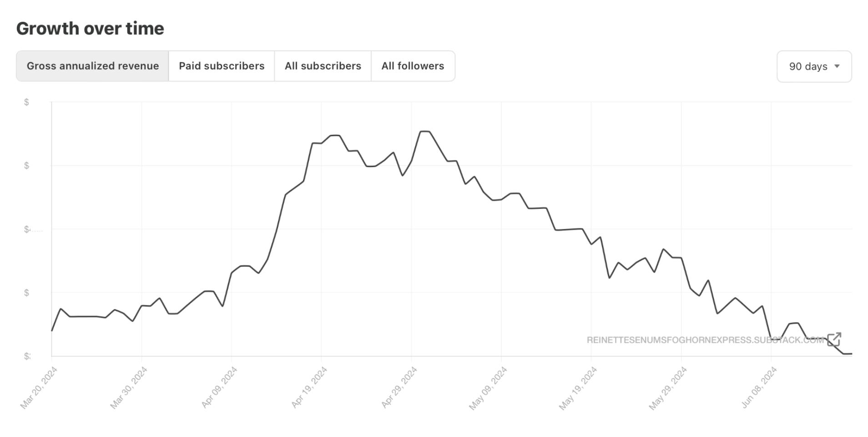Click the chevron next to 90 days

pyautogui.click(x=837, y=66)
